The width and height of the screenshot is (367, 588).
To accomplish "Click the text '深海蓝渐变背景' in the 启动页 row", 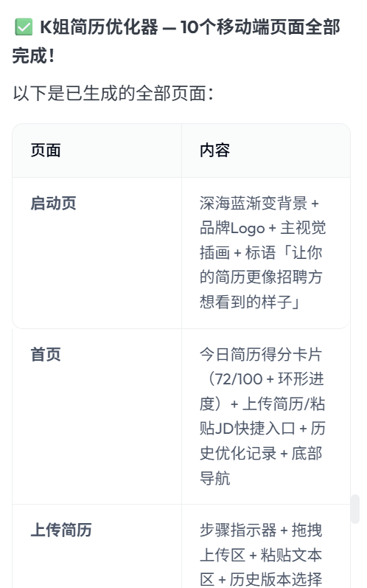I will tap(254, 203).
